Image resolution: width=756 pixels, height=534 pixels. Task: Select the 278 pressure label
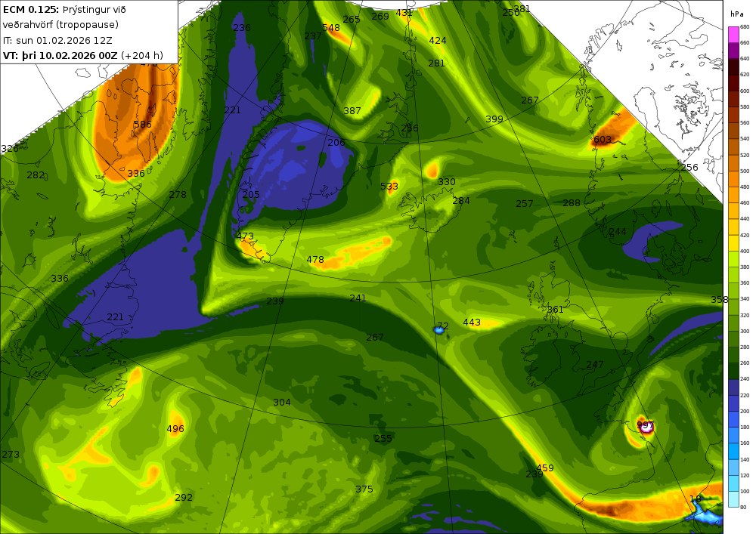pyautogui.click(x=178, y=195)
